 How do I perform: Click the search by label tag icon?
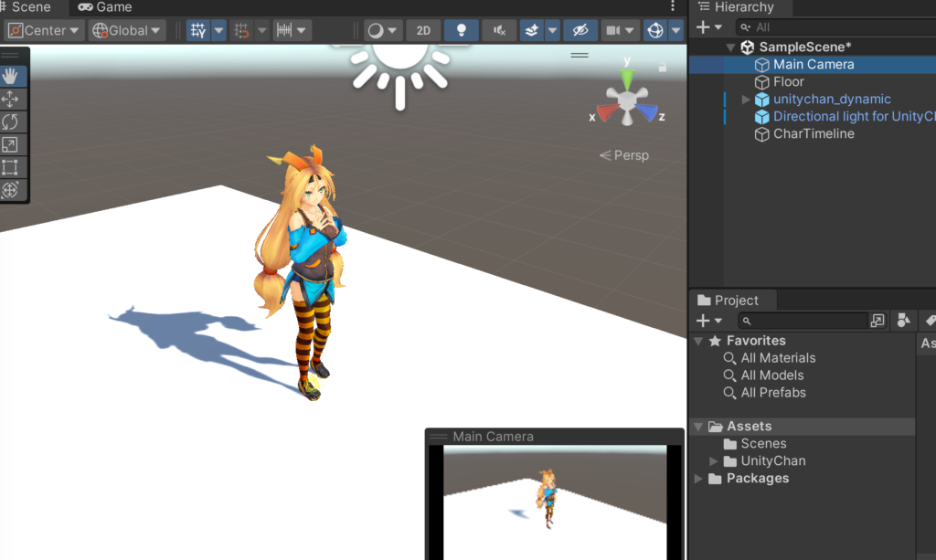(930, 321)
